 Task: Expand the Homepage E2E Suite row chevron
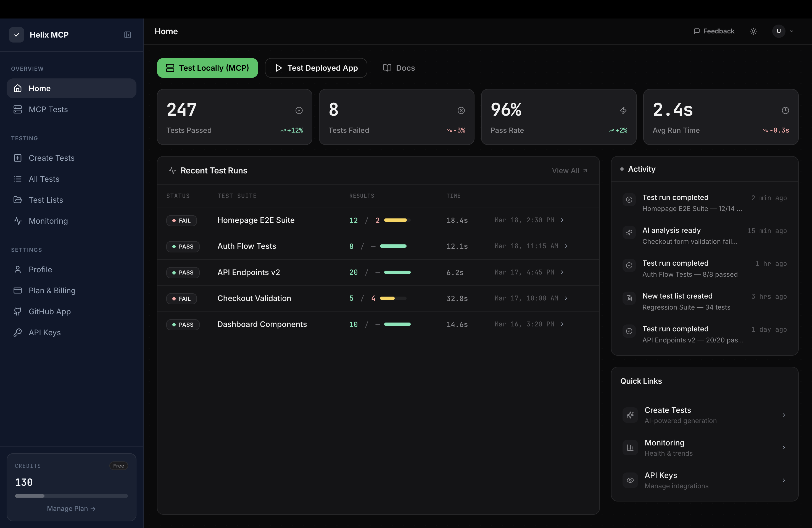coord(562,220)
